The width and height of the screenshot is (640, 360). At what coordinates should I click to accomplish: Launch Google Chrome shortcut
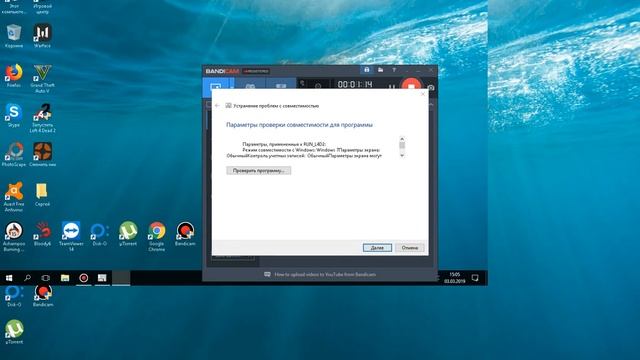point(157,236)
